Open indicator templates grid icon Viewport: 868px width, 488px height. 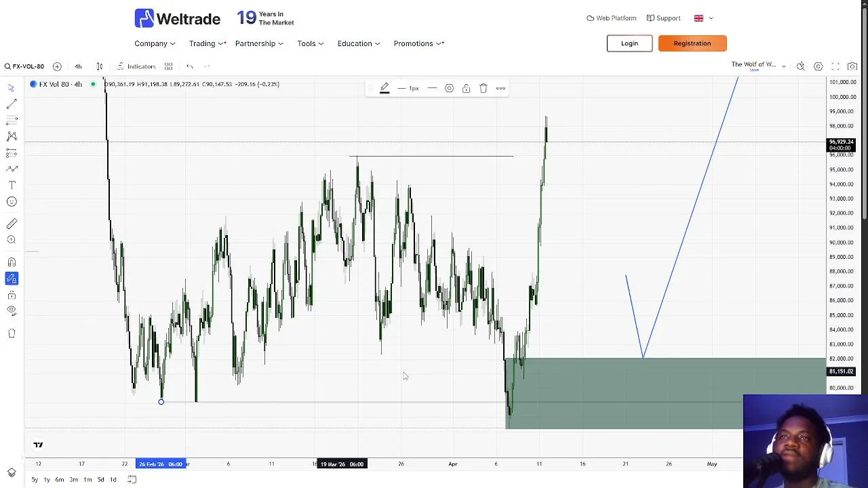pyautogui.click(x=168, y=66)
